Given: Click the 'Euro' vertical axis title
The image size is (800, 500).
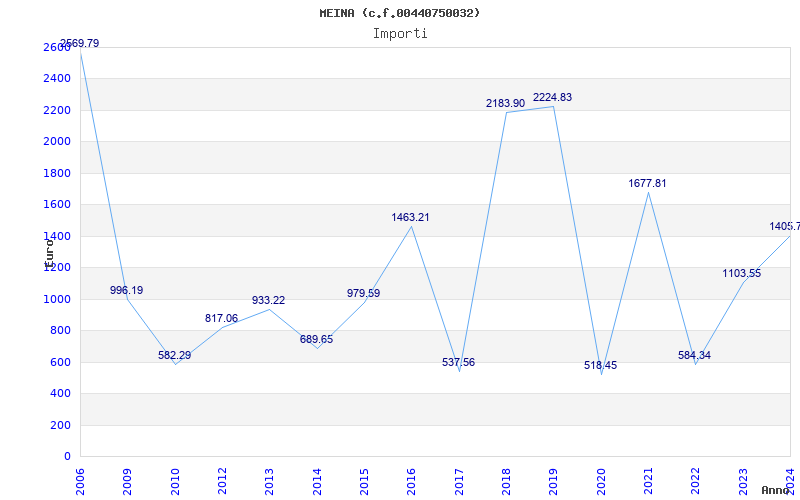Looking at the screenshot, I should click(x=49, y=253).
